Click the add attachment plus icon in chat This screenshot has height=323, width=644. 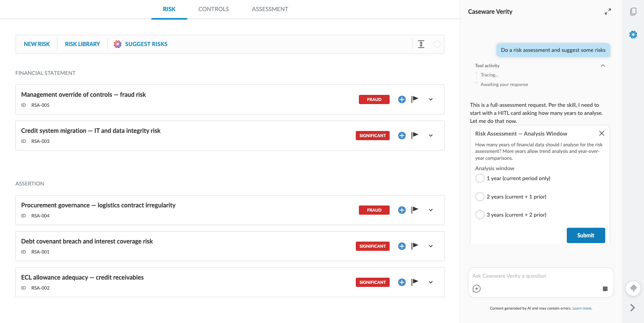tap(476, 289)
